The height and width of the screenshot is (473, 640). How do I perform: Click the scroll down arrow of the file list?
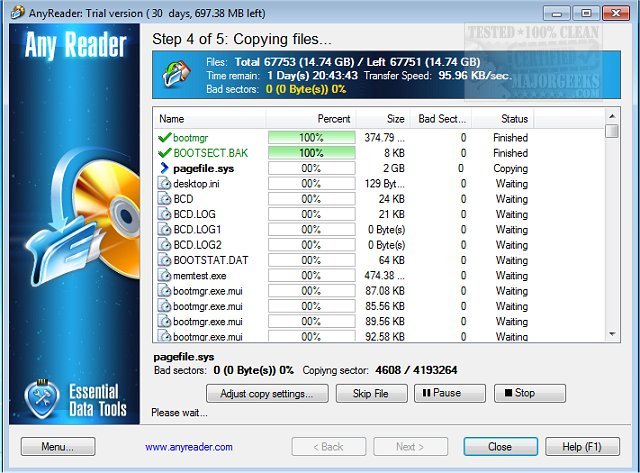click(612, 334)
